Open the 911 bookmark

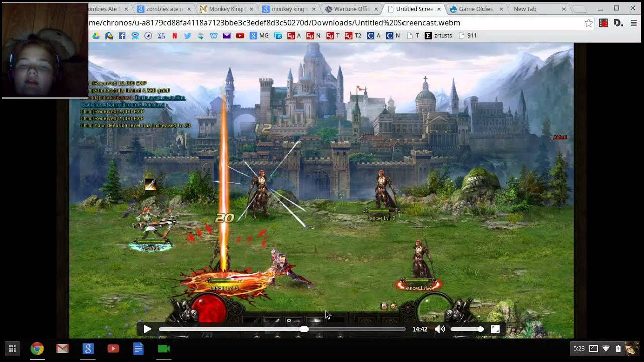(x=468, y=36)
